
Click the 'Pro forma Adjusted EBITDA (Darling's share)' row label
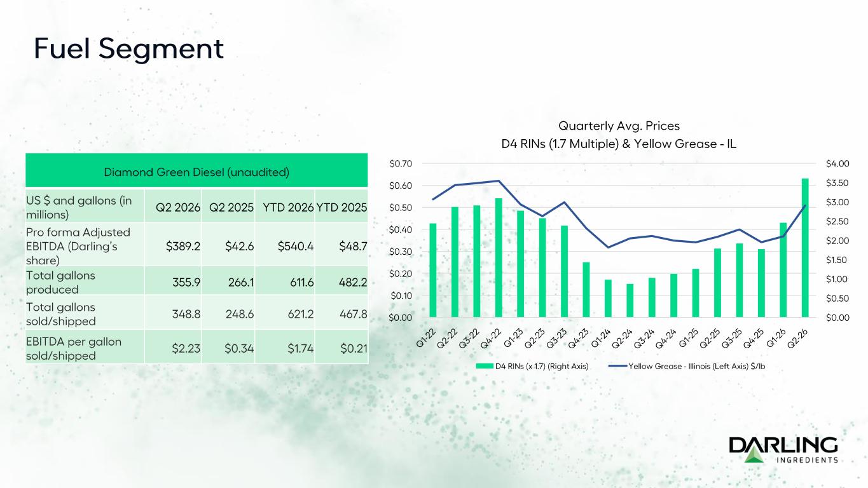pos(85,245)
